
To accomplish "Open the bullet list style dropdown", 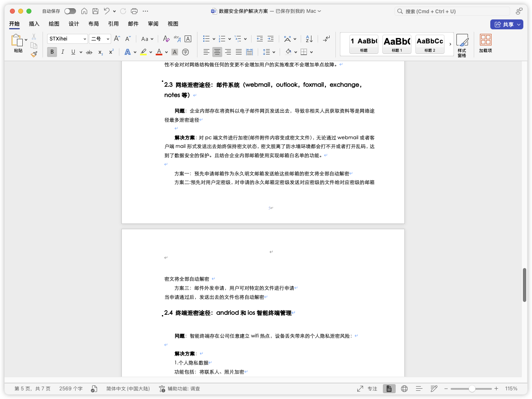I will [x=214, y=38].
